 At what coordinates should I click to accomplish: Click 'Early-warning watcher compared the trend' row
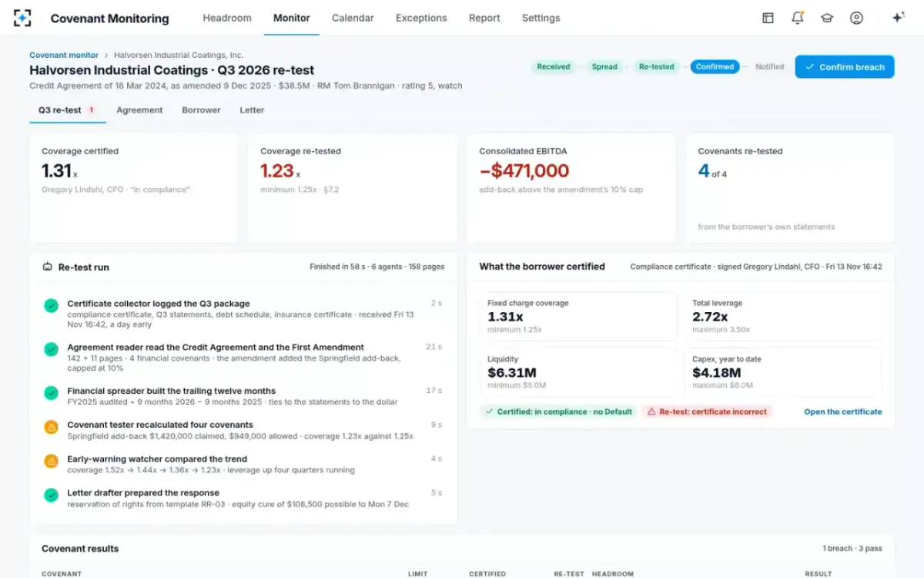[x=243, y=464]
